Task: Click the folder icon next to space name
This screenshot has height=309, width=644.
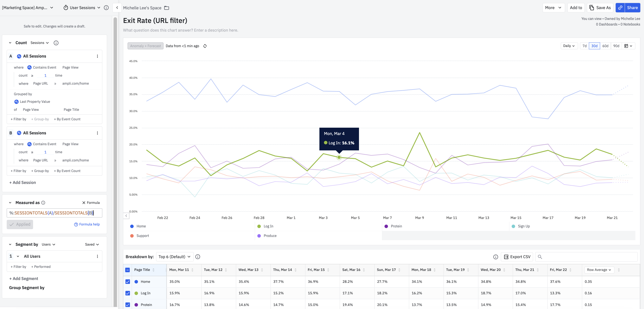Action: pyautogui.click(x=167, y=8)
